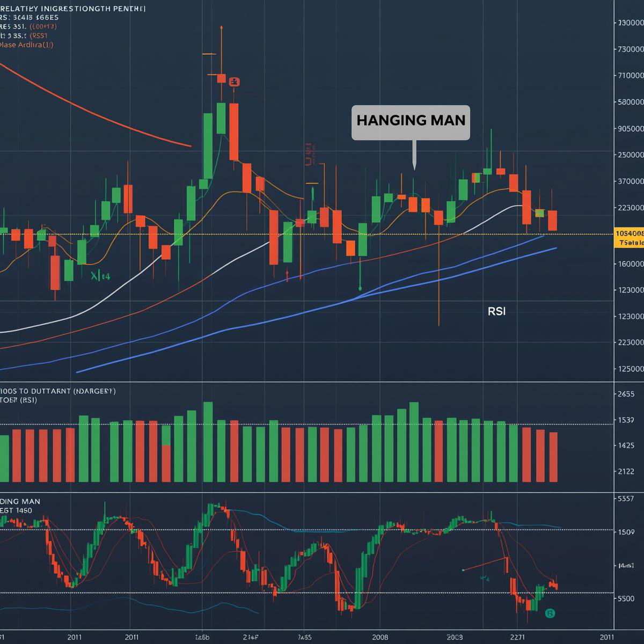Select the vertical red text annotation
644x644 pixels.
[x=308, y=153]
